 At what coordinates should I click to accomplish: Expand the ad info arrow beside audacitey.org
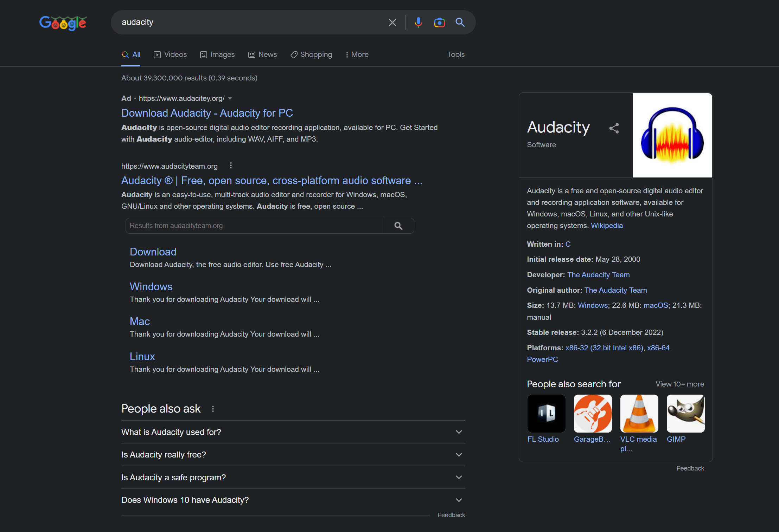click(x=230, y=98)
